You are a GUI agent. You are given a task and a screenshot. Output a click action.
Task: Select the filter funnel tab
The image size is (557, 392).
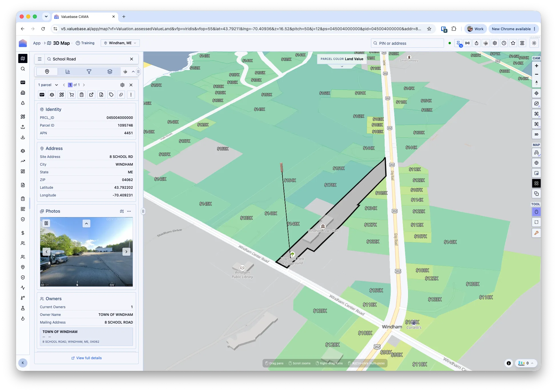coord(89,72)
